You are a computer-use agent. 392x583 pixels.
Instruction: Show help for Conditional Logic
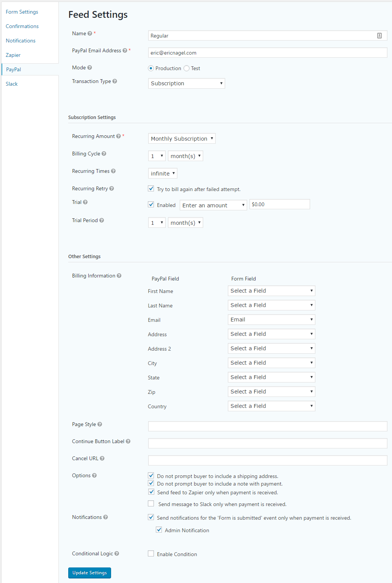[x=117, y=553]
